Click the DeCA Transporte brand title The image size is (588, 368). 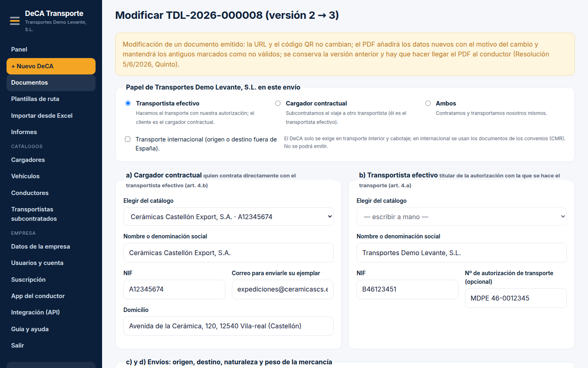click(x=54, y=13)
